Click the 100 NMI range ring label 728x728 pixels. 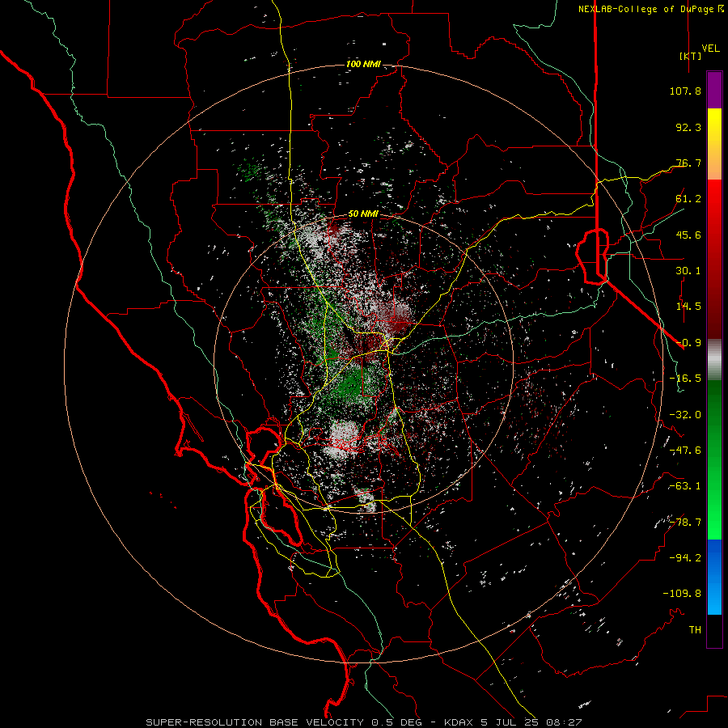363,64
